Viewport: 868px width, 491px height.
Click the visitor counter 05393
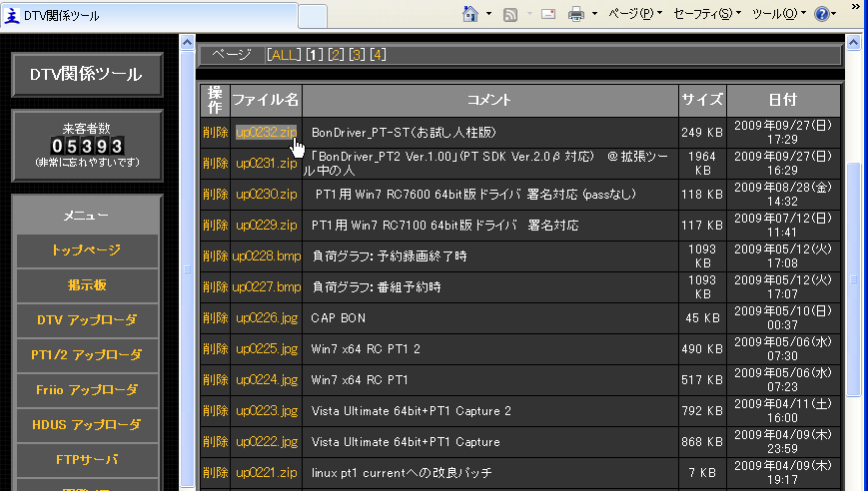coord(87,146)
